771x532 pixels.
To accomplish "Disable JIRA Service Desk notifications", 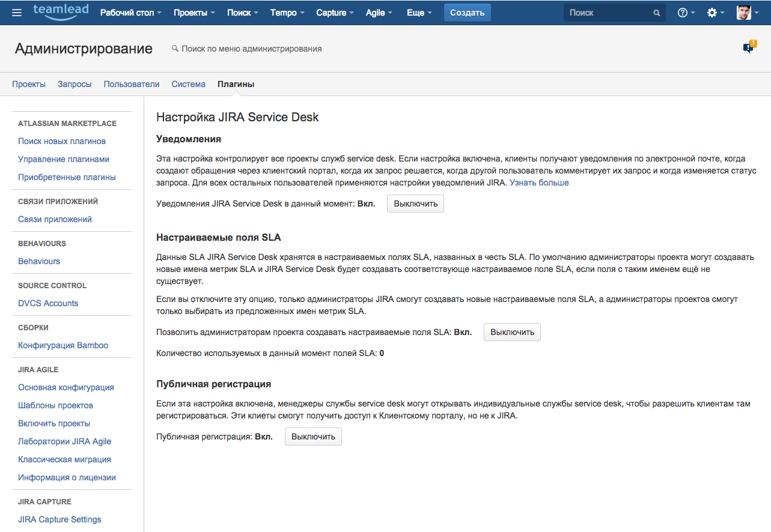I will click(415, 204).
